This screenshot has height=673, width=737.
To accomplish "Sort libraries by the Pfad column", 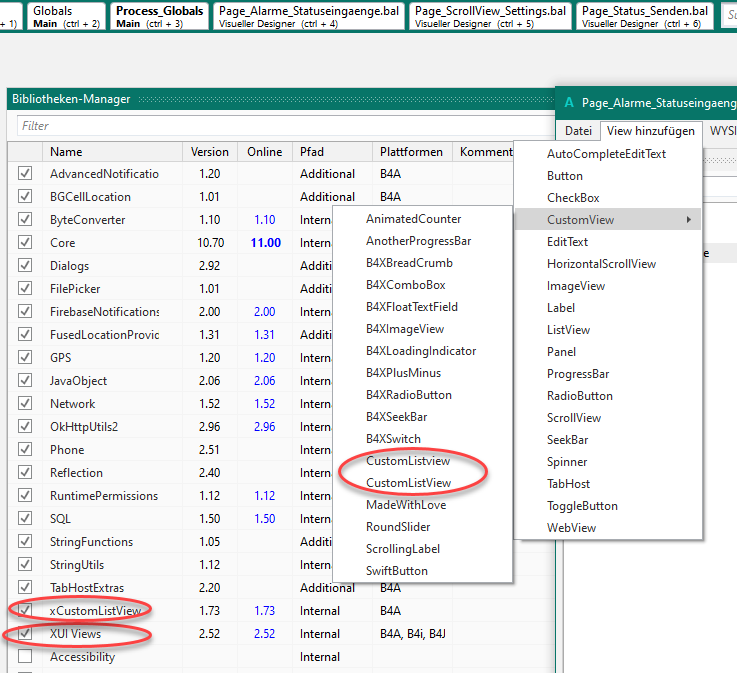I will (x=332, y=152).
